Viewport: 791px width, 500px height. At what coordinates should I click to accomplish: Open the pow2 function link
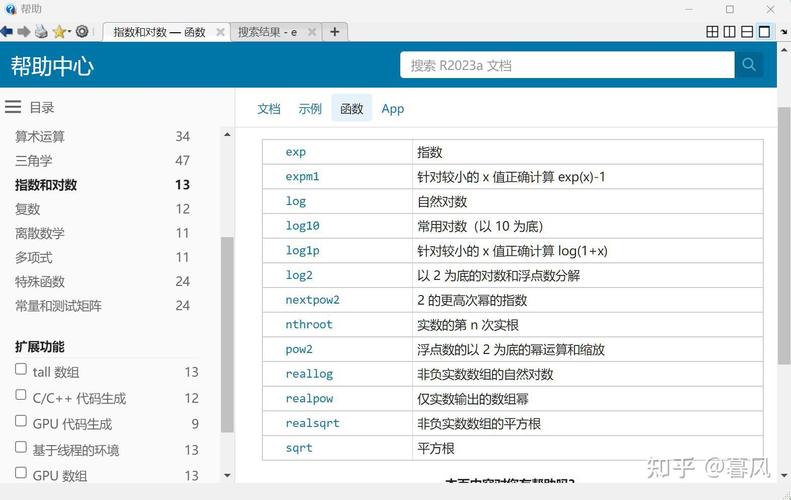(299, 349)
